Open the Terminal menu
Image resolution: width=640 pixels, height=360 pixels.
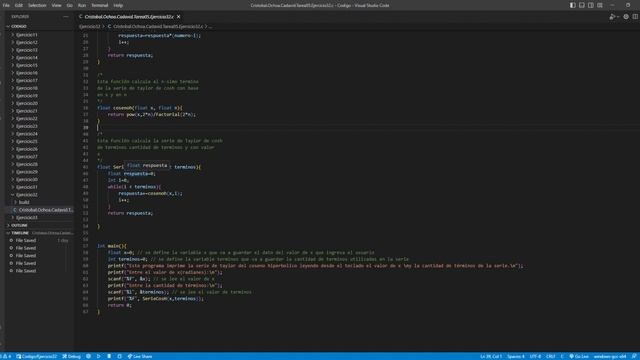pyautogui.click(x=100, y=5)
